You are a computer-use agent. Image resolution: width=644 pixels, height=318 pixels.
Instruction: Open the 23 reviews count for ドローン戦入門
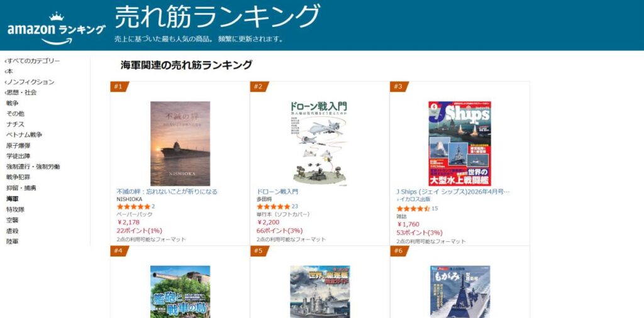(x=295, y=206)
